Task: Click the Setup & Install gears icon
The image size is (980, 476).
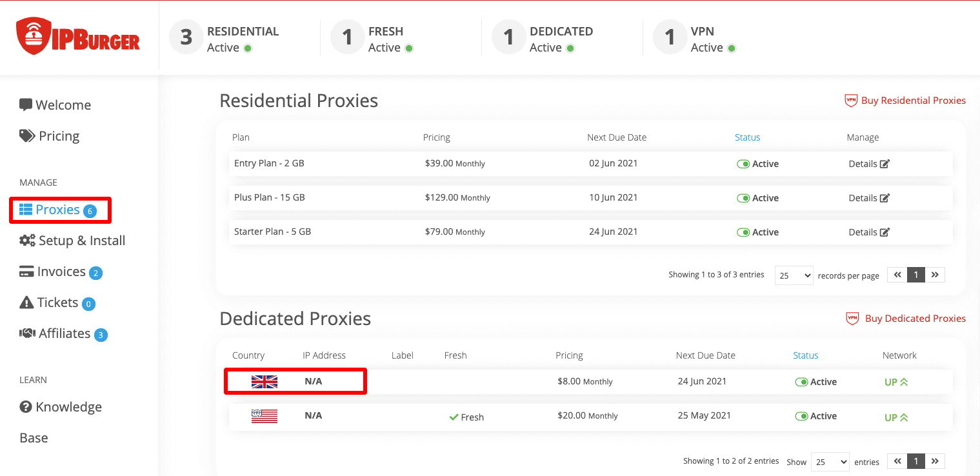Action: tap(27, 241)
